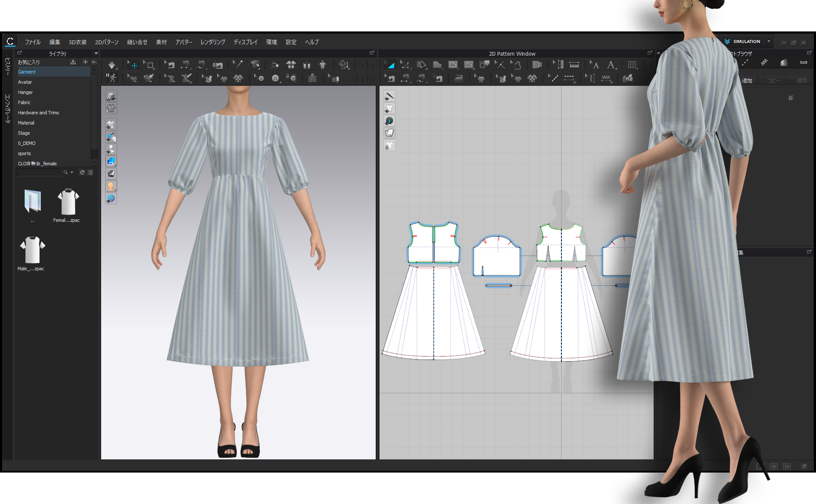Toggle avatar visibility in 3D window
816x504 pixels.
(111, 149)
